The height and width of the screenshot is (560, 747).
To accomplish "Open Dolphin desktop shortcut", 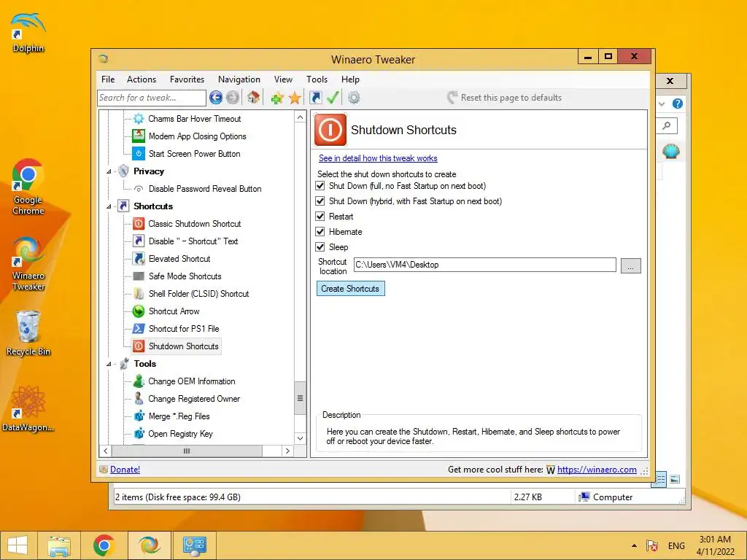I will click(x=28, y=32).
